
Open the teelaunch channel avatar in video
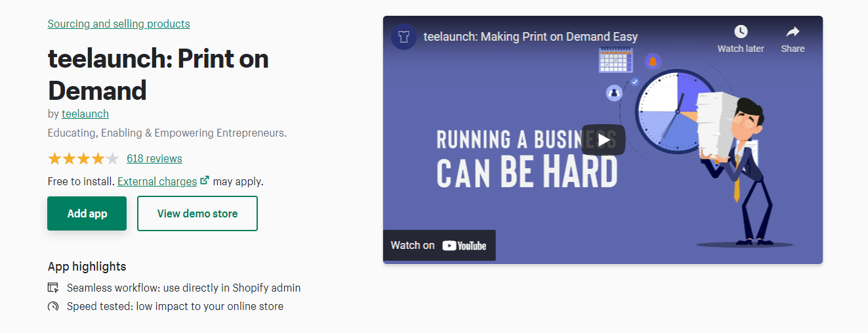click(403, 37)
